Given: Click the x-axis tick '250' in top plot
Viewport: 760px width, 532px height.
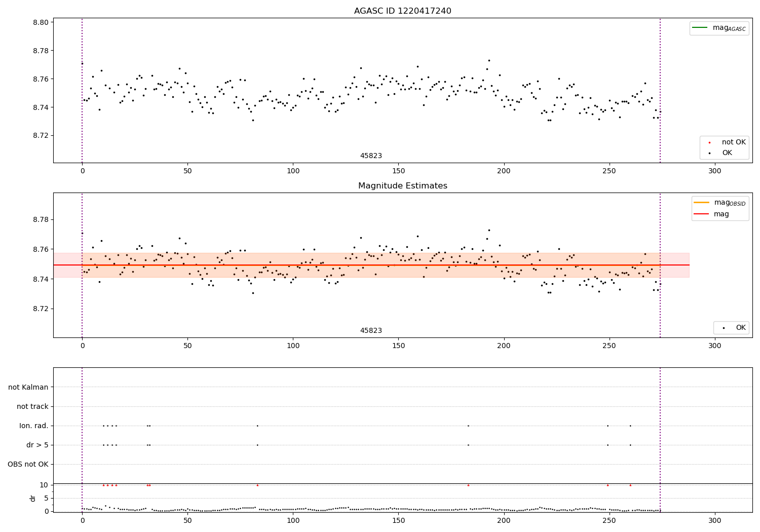Looking at the screenshot, I should [610, 171].
